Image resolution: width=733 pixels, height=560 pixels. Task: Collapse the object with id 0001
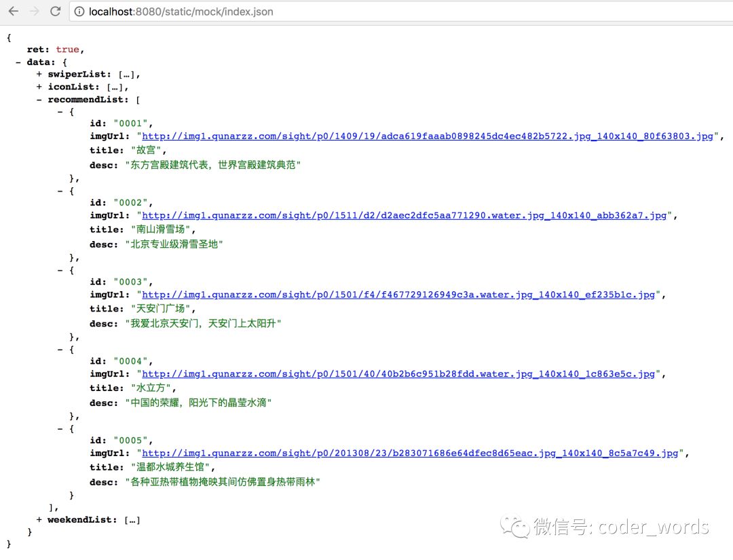point(60,111)
